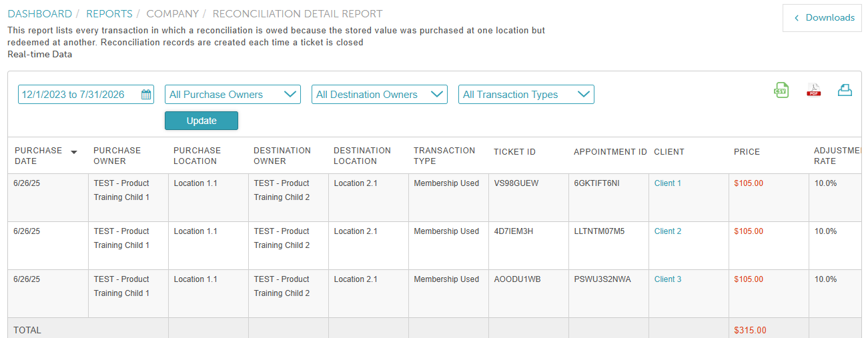Expand All Purchase Owners dropdown
This screenshot has height=338, width=868.
coord(233,95)
